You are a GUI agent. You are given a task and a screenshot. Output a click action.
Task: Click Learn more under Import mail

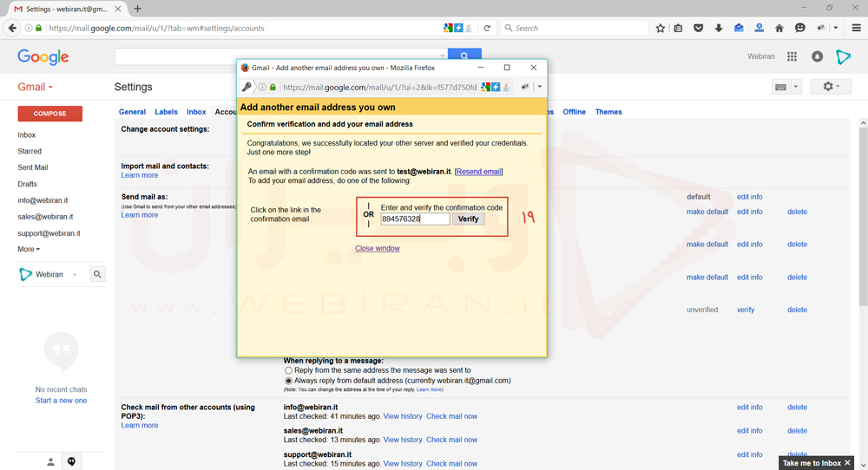pyautogui.click(x=140, y=175)
